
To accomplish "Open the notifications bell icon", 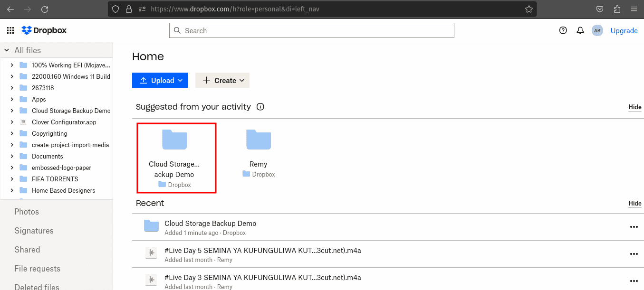I will click(580, 30).
